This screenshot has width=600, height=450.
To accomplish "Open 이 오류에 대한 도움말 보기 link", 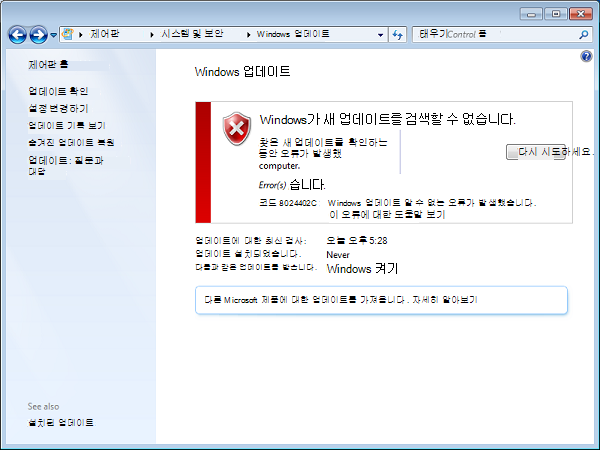I will (387, 215).
